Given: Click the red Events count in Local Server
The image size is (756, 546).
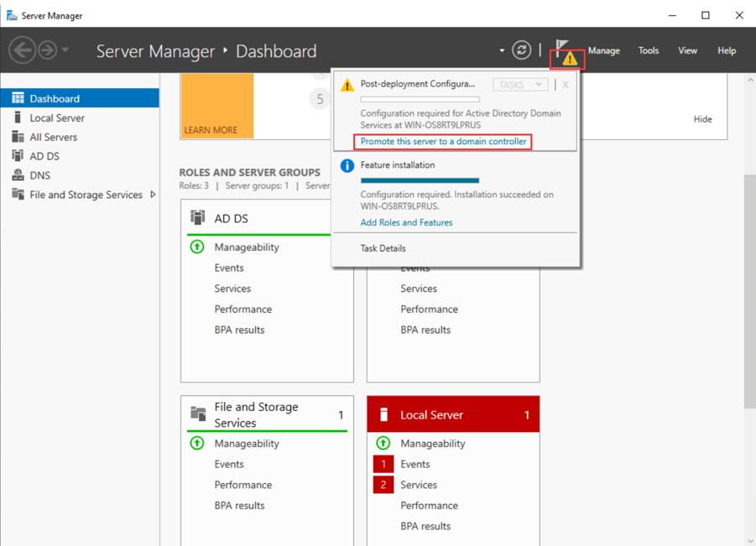Looking at the screenshot, I should [x=383, y=464].
